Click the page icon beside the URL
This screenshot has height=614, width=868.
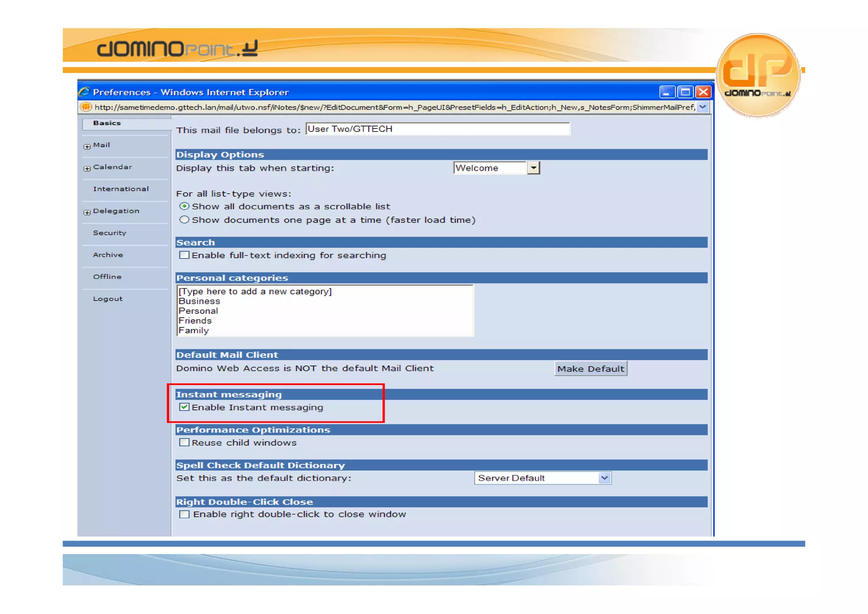[x=86, y=107]
